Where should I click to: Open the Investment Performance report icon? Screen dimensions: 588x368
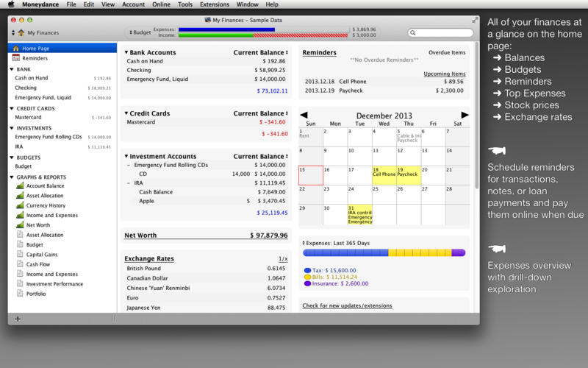[21, 283]
